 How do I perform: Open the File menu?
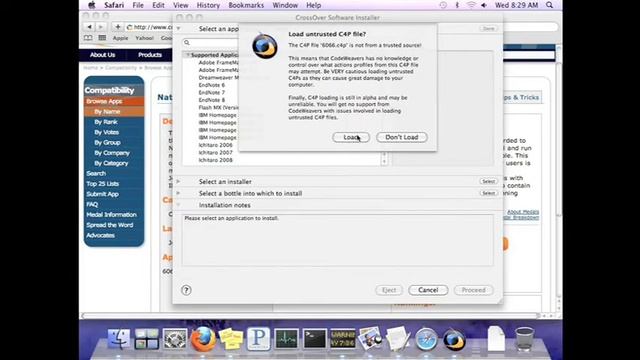coord(138,5)
